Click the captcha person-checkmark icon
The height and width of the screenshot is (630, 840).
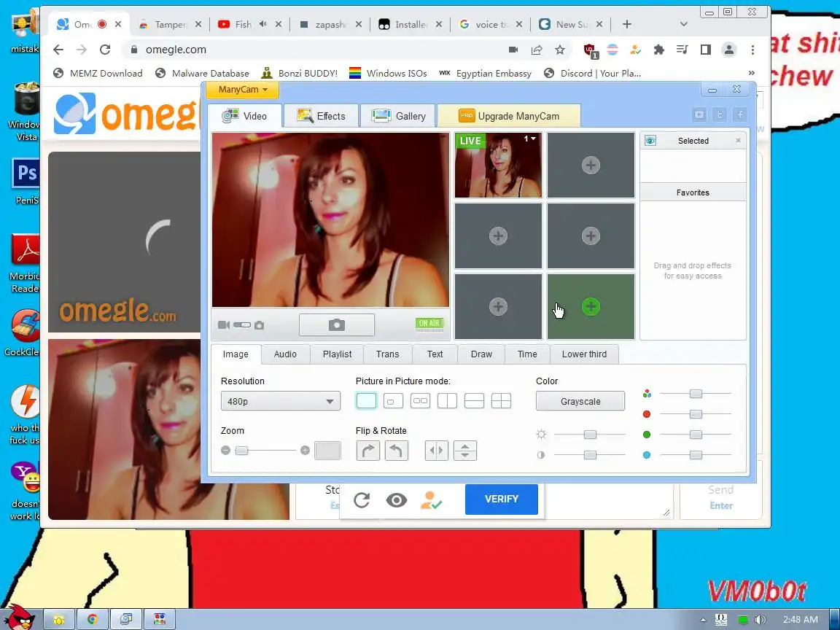point(431,500)
